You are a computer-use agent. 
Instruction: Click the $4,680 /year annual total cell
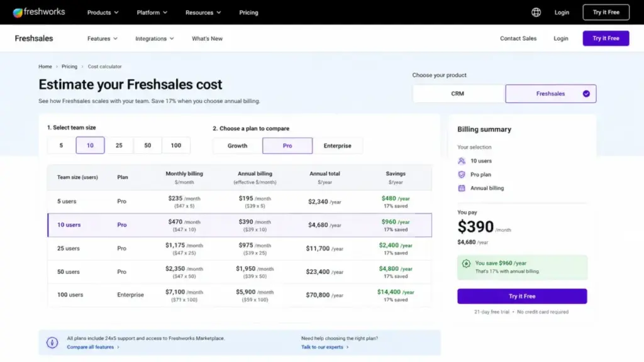point(325,225)
